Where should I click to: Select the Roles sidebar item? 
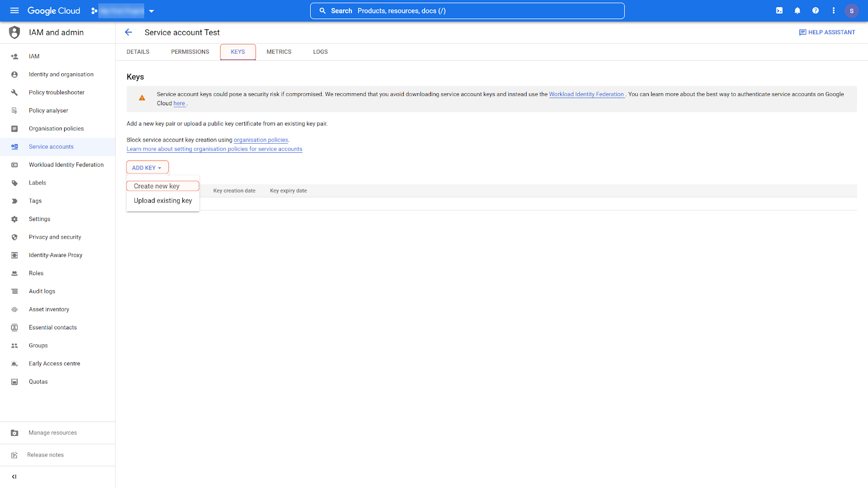click(x=36, y=273)
